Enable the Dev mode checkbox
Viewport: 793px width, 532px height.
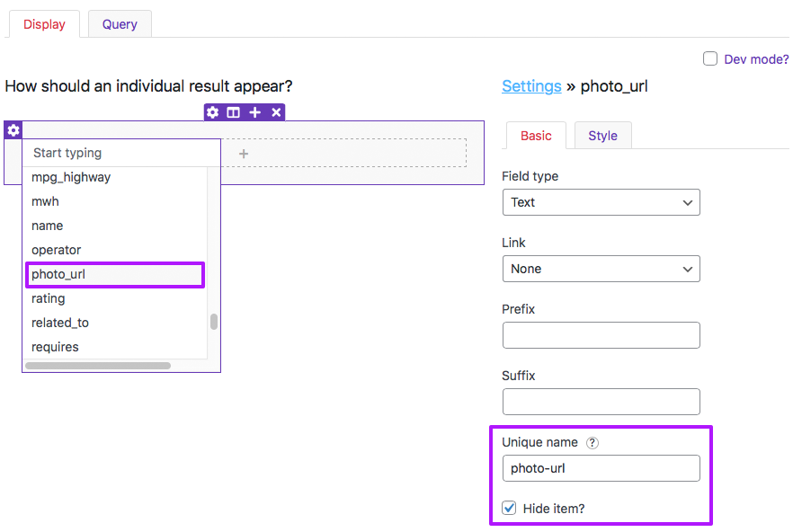click(x=710, y=58)
